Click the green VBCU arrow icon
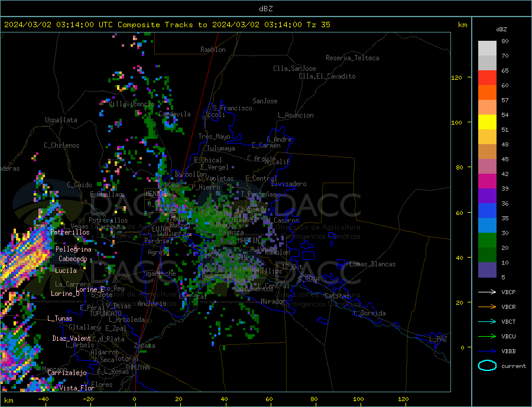The height and width of the screenshot is (407, 532). click(487, 337)
